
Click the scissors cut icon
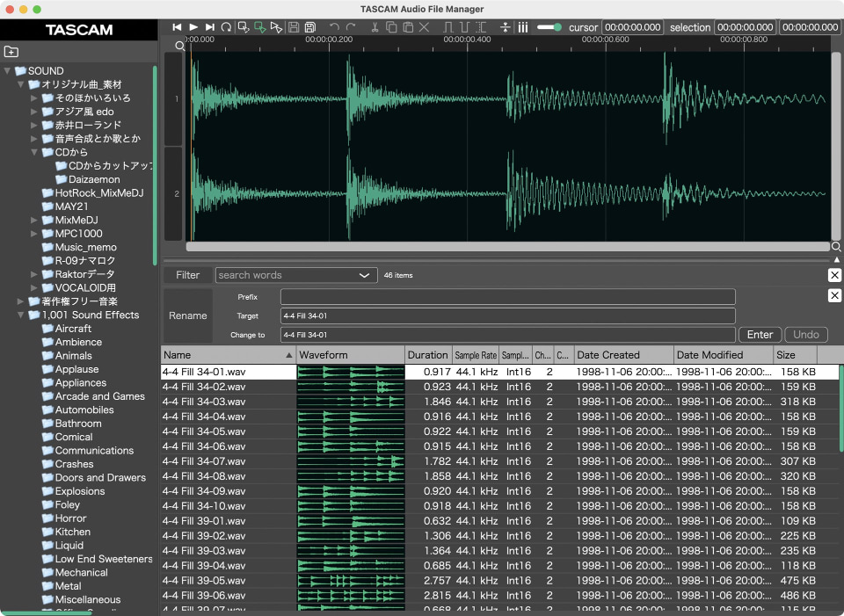tap(375, 28)
